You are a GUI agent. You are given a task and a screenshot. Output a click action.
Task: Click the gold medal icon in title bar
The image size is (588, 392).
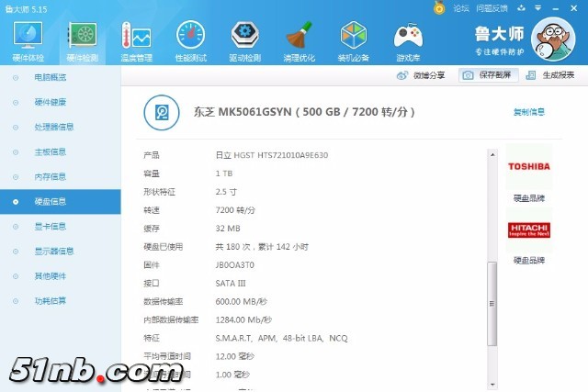(x=439, y=7)
